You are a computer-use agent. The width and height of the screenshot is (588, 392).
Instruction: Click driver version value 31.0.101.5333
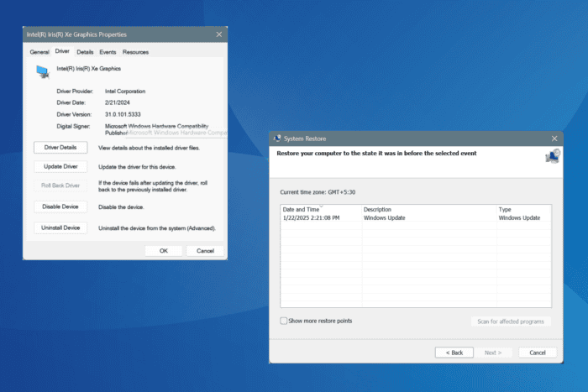click(x=123, y=114)
